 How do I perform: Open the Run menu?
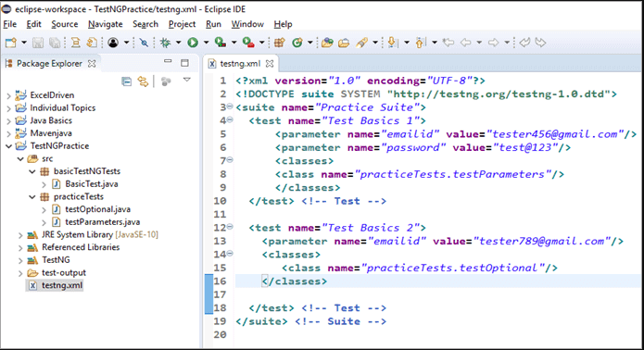coord(213,24)
